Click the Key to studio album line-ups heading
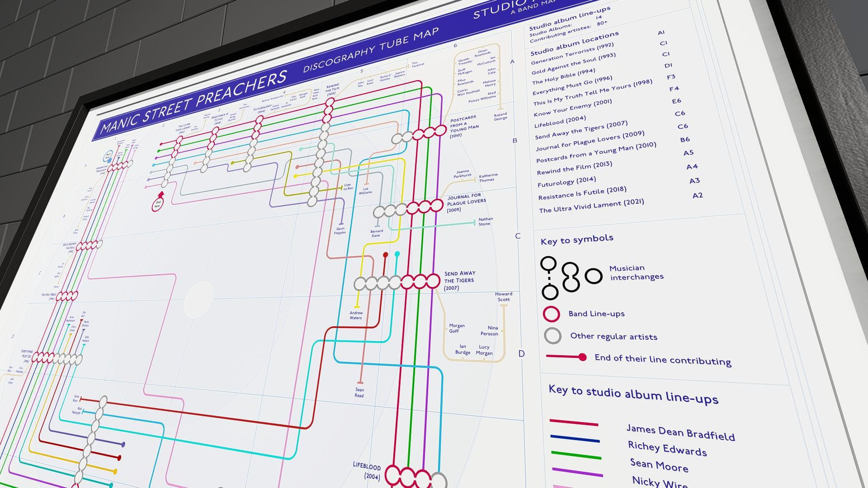This screenshot has width=868, height=488. click(x=633, y=394)
